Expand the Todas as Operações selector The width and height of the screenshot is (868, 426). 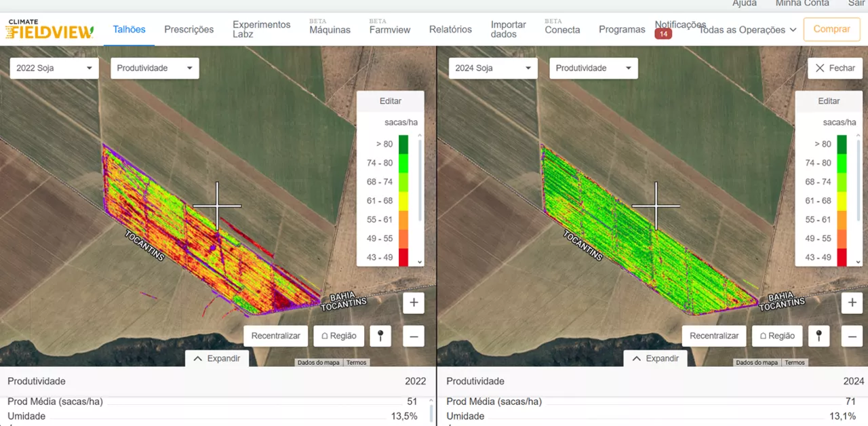click(x=747, y=30)
